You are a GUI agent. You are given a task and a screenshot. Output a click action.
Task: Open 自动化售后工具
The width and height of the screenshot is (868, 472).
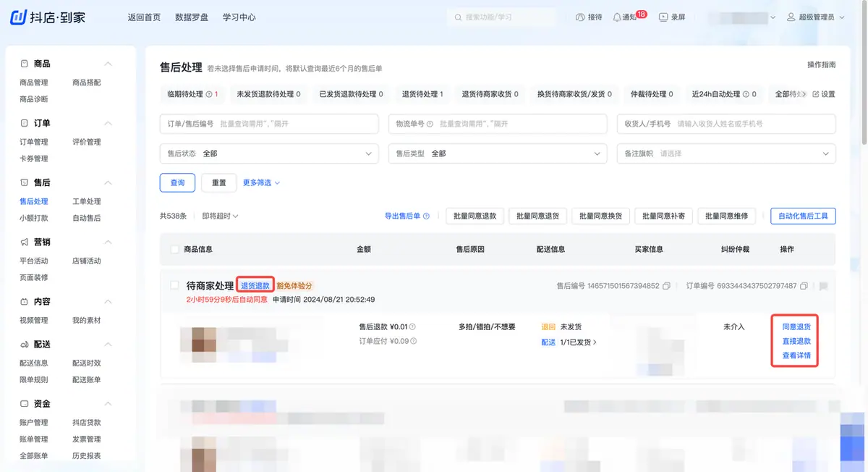click(x=803, y=216)
